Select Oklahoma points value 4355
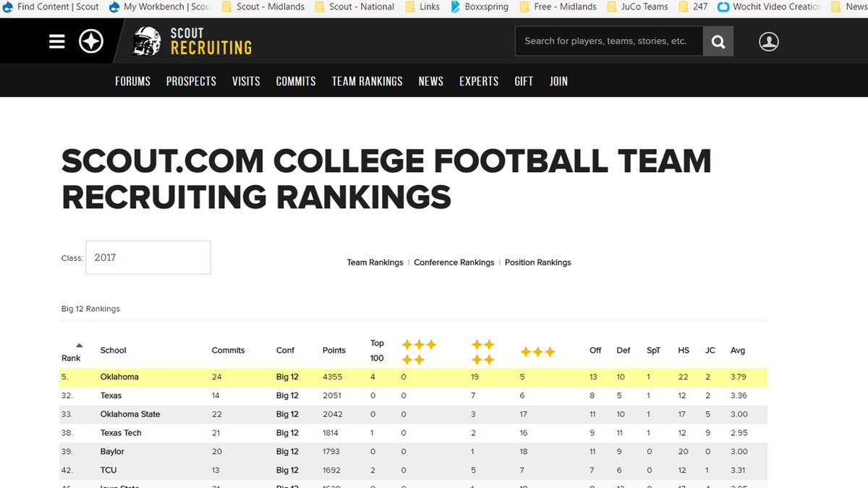This screenshot has width=868, height=488. coord(333,377)
